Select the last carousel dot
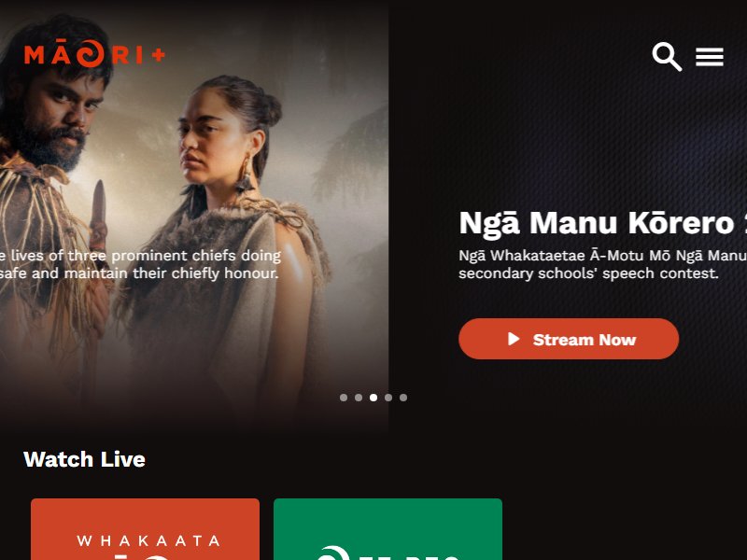This screenshot has width=747, height=560. pyautogui.click(x=403, y=398)
